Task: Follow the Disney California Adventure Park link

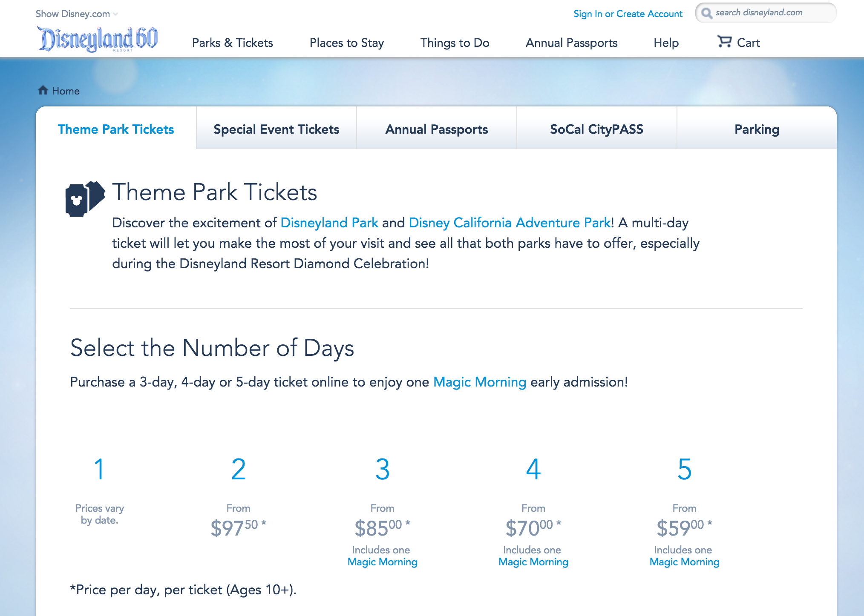Action: tap(510, 223)
